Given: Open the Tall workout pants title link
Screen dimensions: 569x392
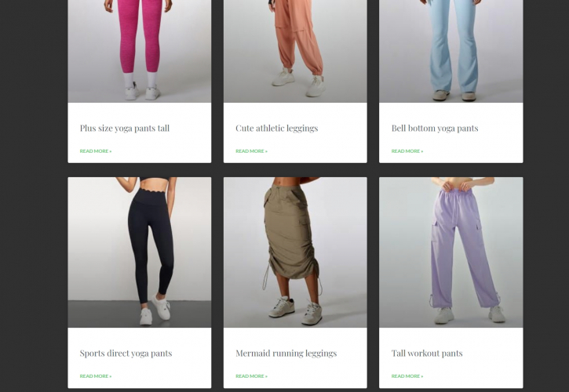Looking at the screenshot, I should [427, 354].
